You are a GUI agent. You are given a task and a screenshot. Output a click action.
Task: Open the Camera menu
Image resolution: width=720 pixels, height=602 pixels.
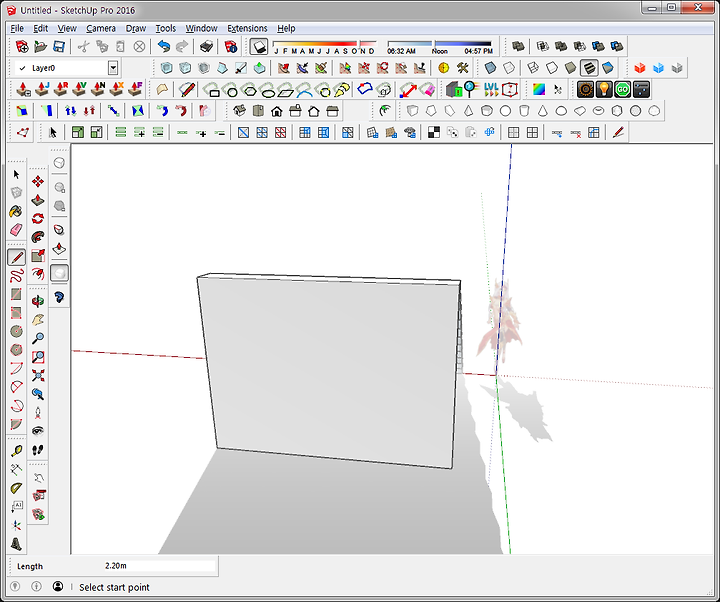101,28
